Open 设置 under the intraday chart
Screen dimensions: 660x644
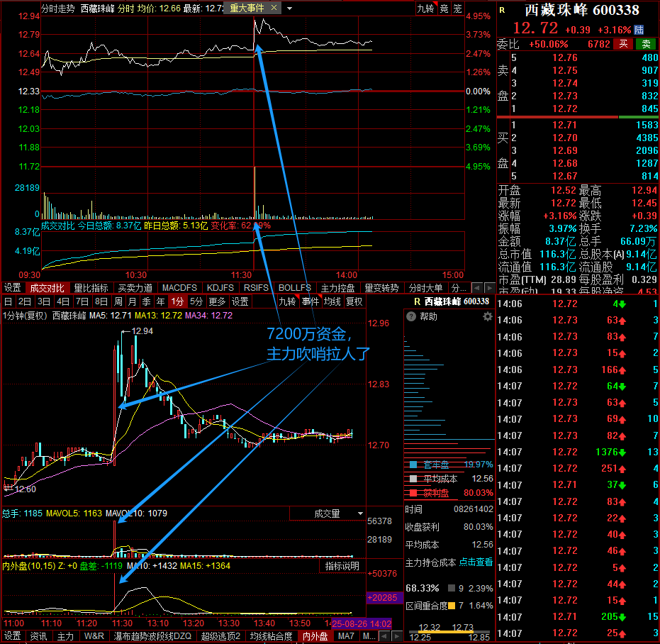(13, 288)
